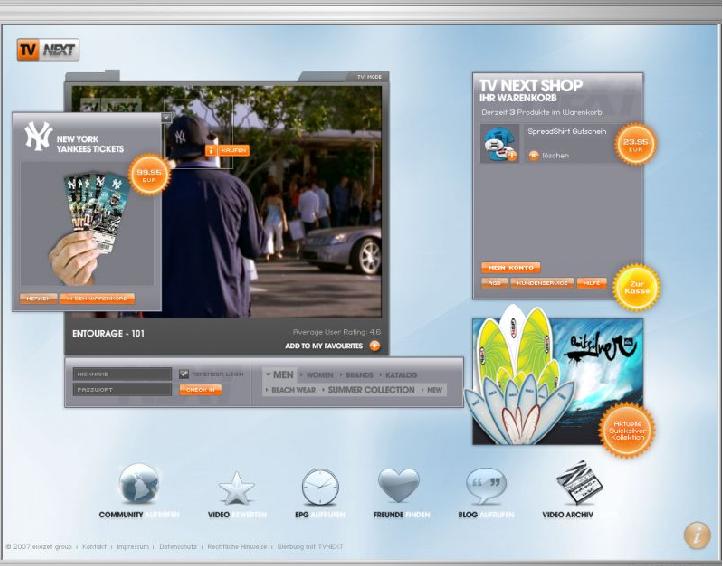Open the Community globe icon
This screenshot has width=723, height=566.
coord(139,483)
